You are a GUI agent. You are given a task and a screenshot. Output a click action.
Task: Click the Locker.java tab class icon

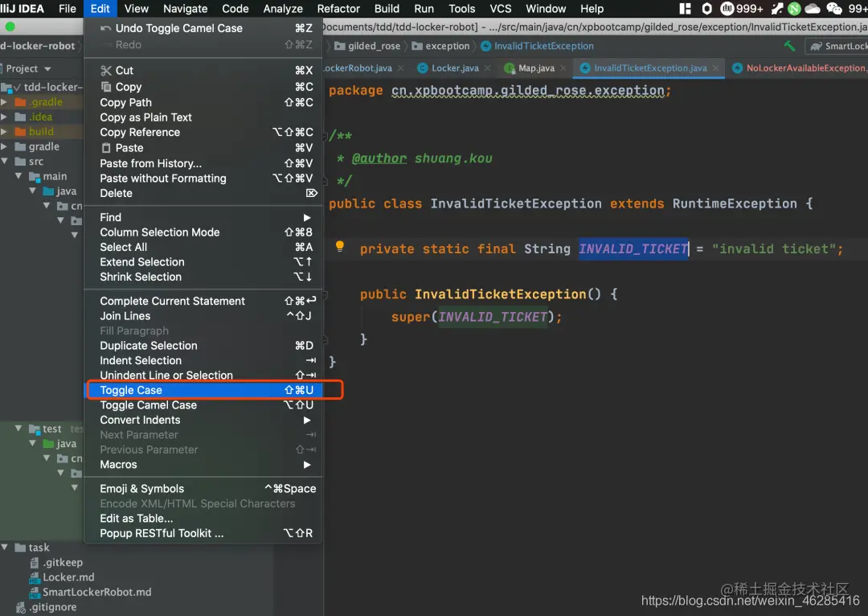point(423,68)
